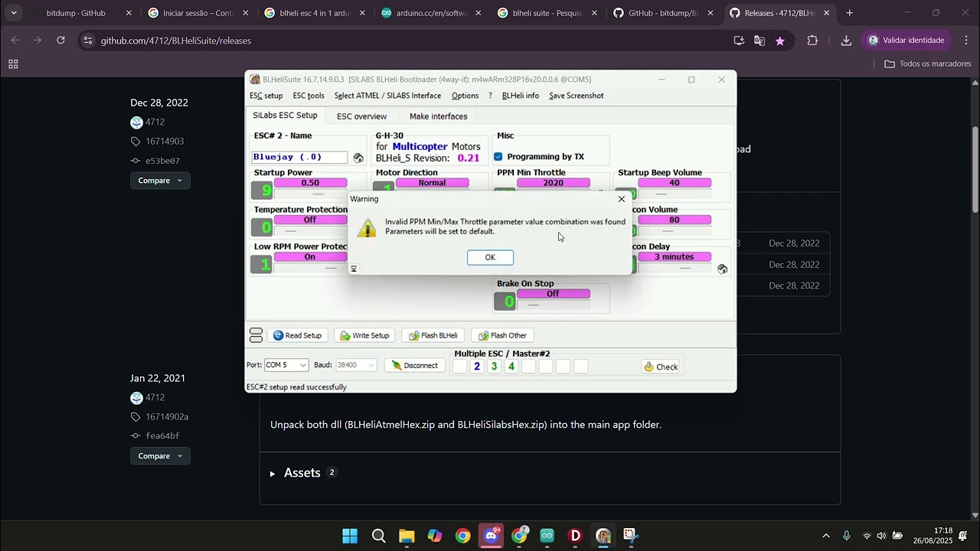The width and height of the screenshot is (980, 551).
Task: Open Compare dropdown for Jan 22, 2021 release
Action: [160, 456]
